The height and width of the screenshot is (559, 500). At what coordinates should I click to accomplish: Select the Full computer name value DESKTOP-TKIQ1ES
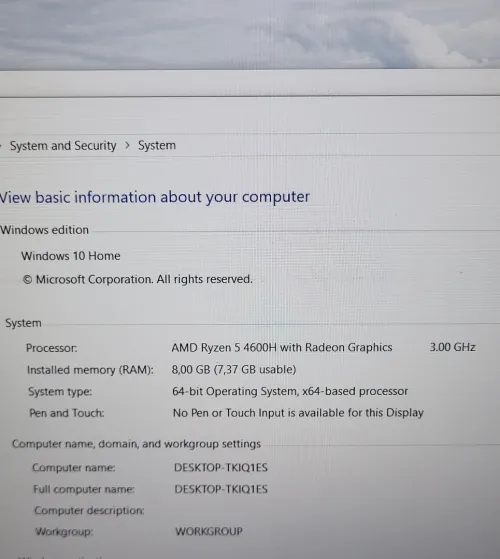[221, 489]
